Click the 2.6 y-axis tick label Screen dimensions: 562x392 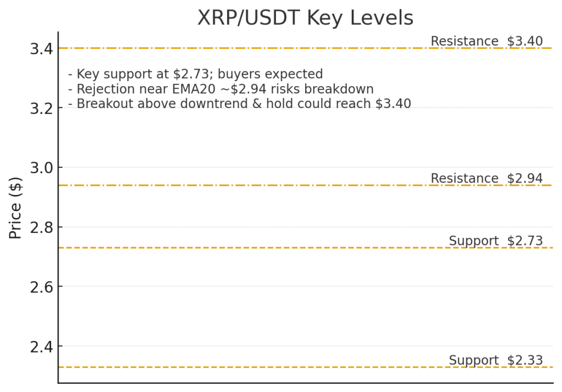click(x=42, y=287)
